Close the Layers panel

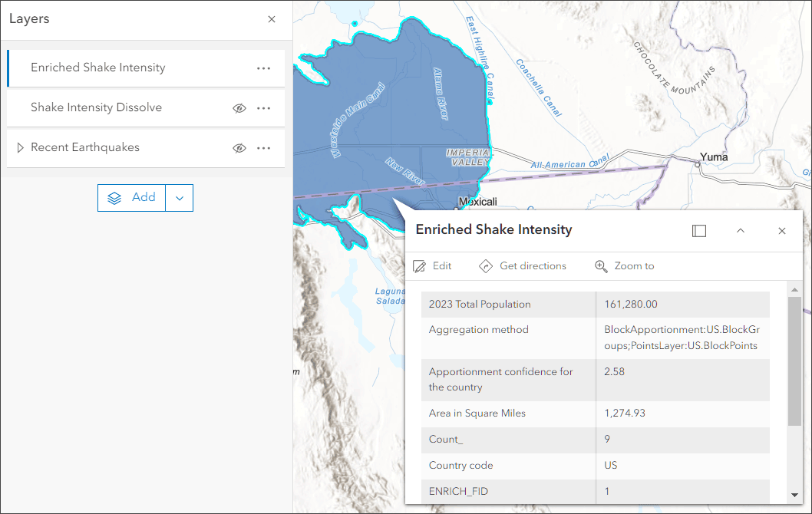click(272, 19)
